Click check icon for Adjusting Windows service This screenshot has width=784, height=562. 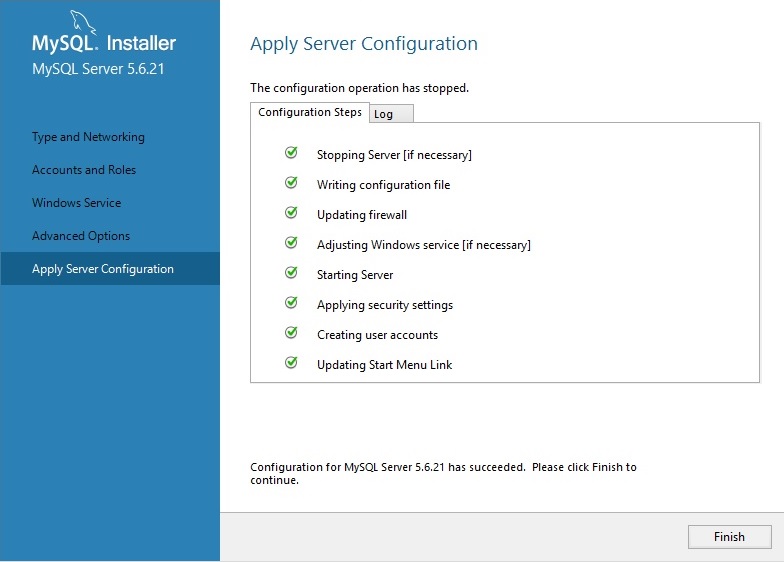pyautogui.click(x=291, y=242)
